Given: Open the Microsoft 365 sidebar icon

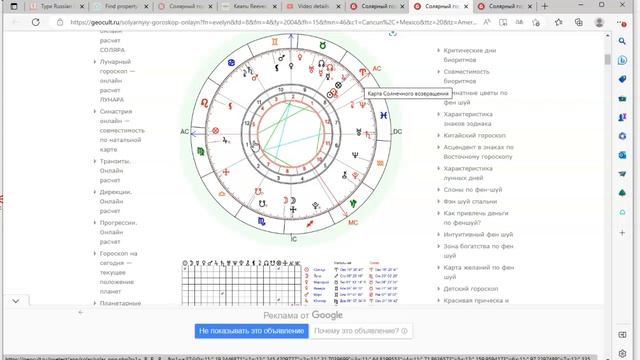Looking at the screenshot, I should click(x=622, y=136).
